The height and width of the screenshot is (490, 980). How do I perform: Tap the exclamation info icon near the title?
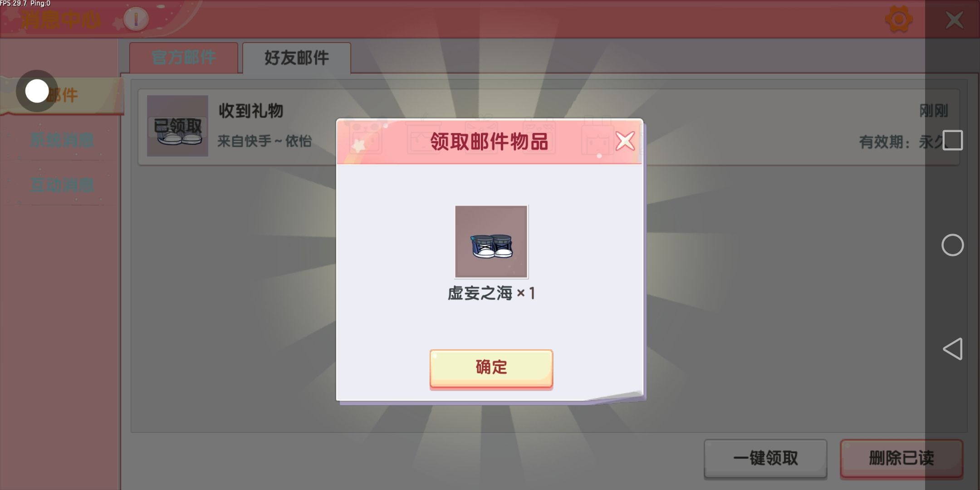tap(136, 20)
